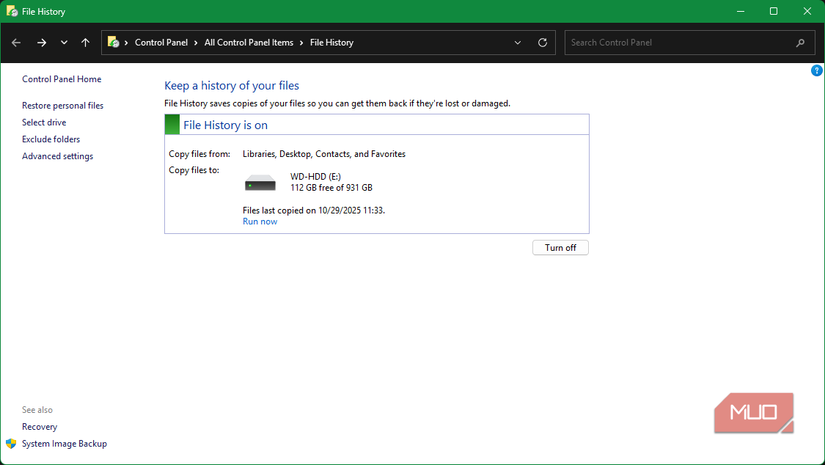825x465 pixels.
Task: Open the Select drive link
Action: pos(44,123)
